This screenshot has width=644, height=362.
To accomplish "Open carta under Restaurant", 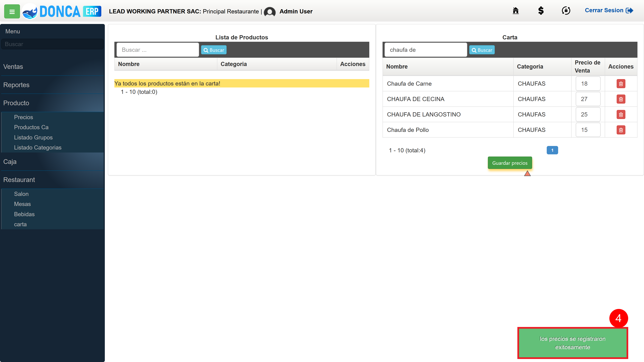I will click(x=20, y=224).
